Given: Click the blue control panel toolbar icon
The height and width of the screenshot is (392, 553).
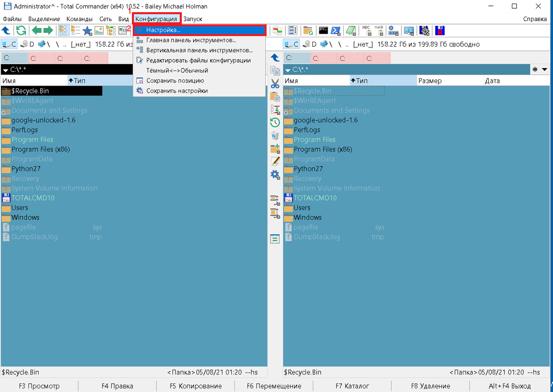Looking at the screenshot, I should pyautogui.click(x=409, y=31).
